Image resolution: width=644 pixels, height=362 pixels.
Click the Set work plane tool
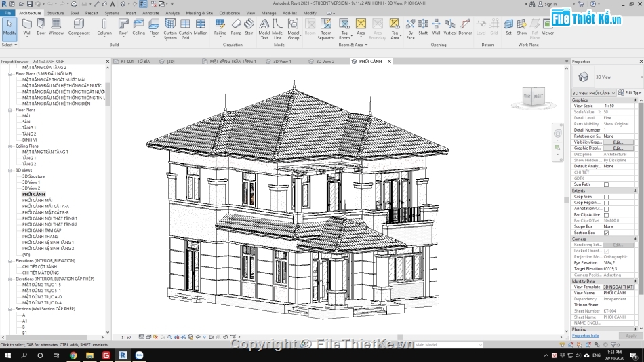click(508, 27)
